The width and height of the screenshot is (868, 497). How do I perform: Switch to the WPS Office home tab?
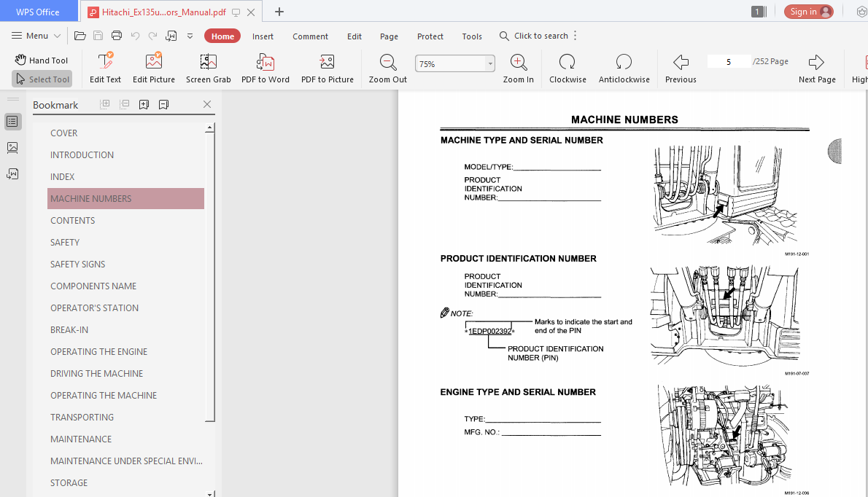38,12
